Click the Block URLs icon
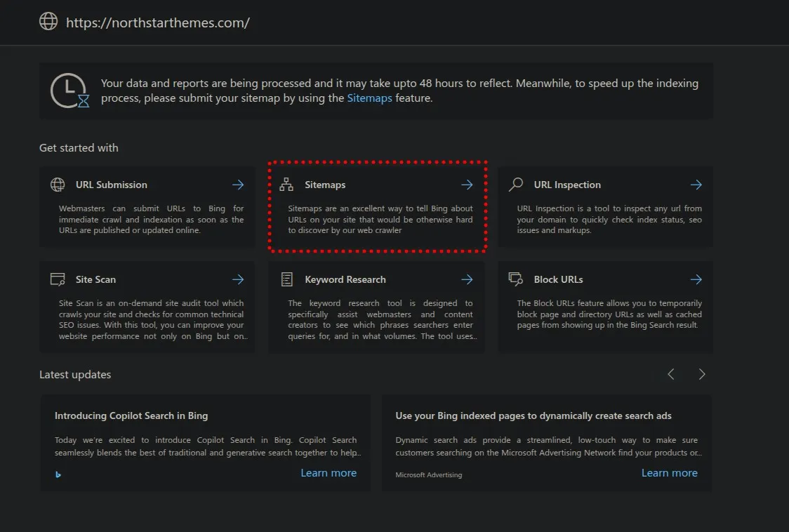The width and height of the screenshot is (789, 532). click(x=516, y=279)
